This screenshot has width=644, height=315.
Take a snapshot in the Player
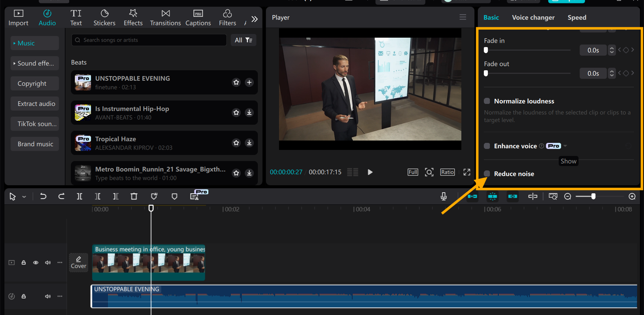pyautogui.click(x=429, y=172)
